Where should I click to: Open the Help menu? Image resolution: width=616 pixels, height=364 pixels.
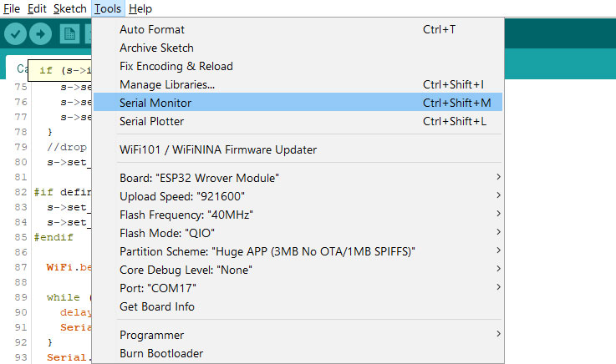click(140, 8)
